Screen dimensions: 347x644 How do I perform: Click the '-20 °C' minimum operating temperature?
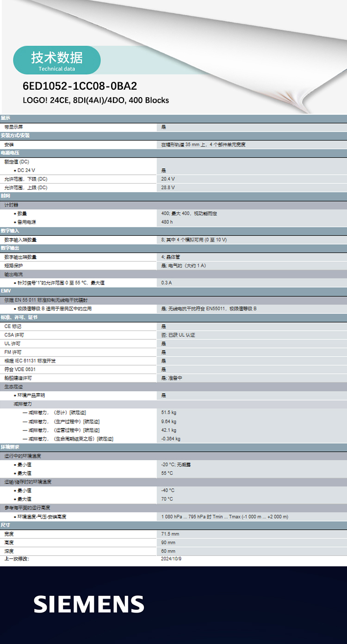tap(176, 464)
